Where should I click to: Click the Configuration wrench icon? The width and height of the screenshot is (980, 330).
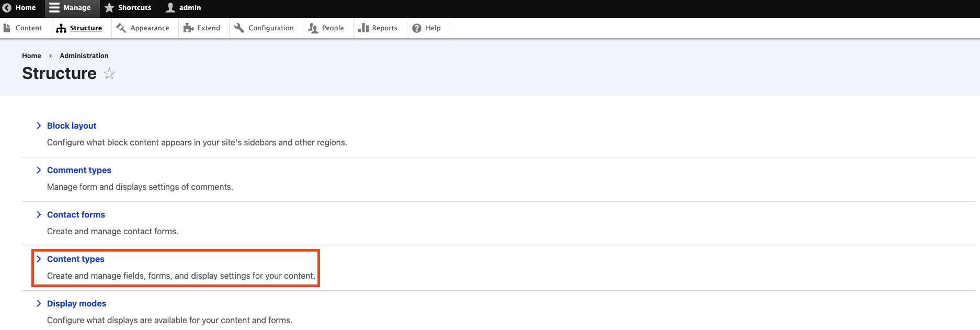[240, 28]
